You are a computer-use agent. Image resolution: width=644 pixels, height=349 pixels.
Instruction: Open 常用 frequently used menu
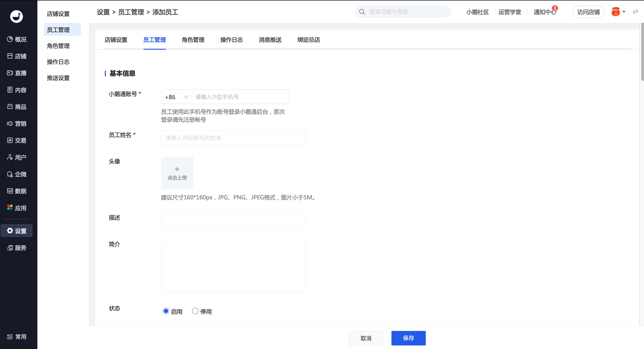(17, 337)
